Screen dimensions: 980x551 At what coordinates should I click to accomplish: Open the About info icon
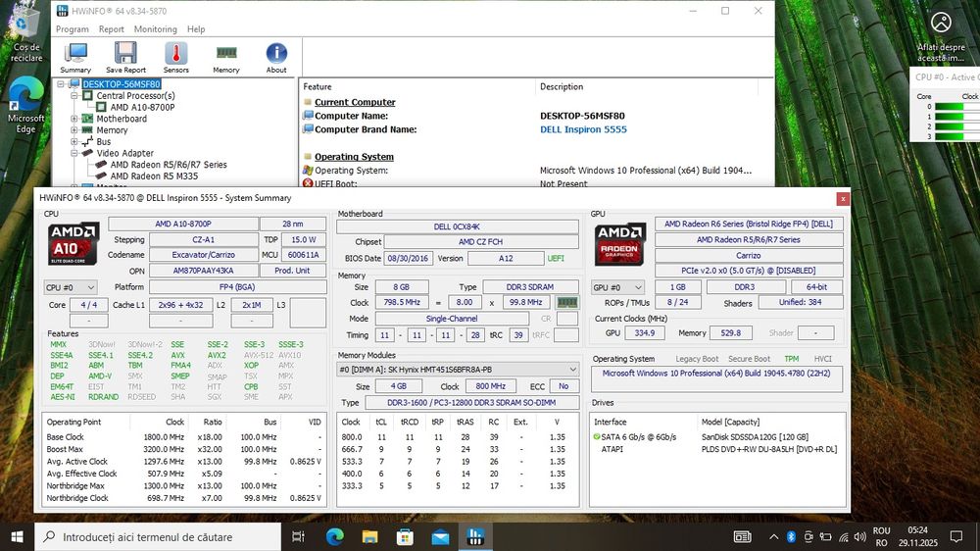[x=276, y=58]
